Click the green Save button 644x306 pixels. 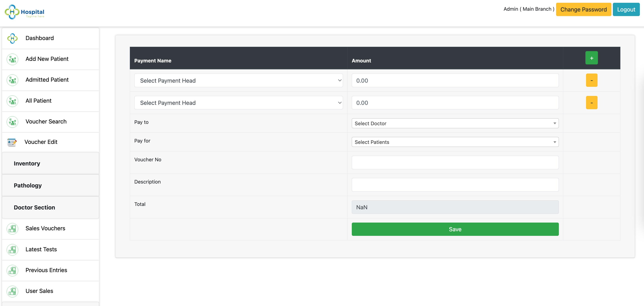pos(455,229)
